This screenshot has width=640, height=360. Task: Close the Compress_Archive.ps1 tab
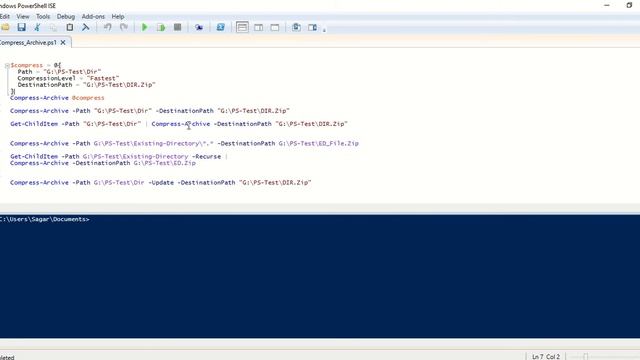coord(63,42)
